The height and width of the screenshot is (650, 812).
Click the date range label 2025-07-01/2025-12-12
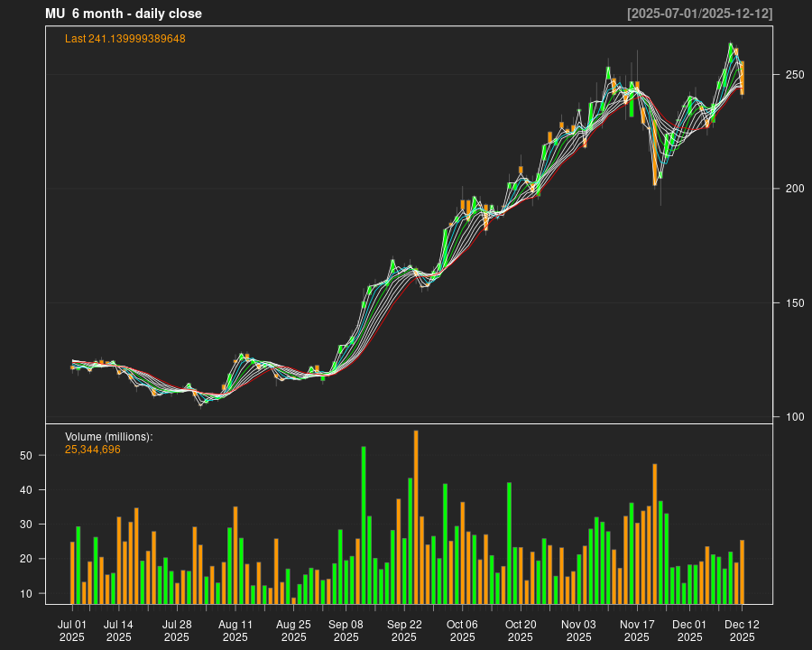click(x=699, y=14)
